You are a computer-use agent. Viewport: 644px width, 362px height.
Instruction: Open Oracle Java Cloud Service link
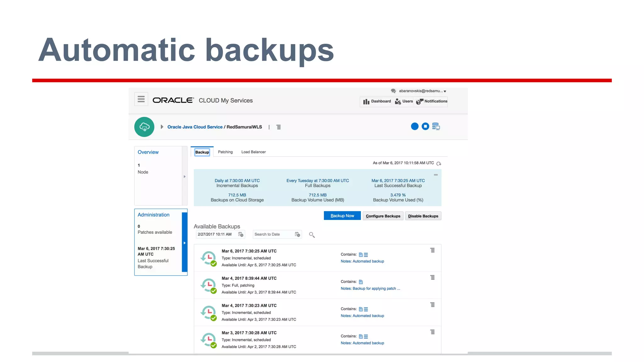tap(195, 127)
